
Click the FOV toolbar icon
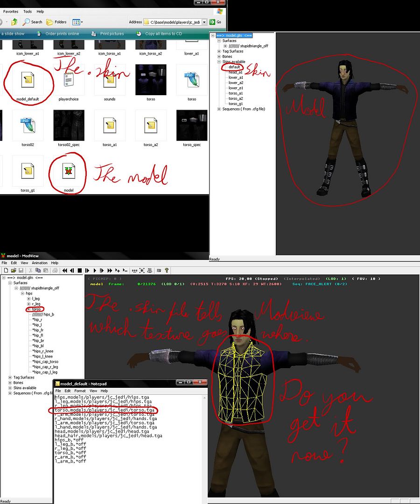click(159, 271)
